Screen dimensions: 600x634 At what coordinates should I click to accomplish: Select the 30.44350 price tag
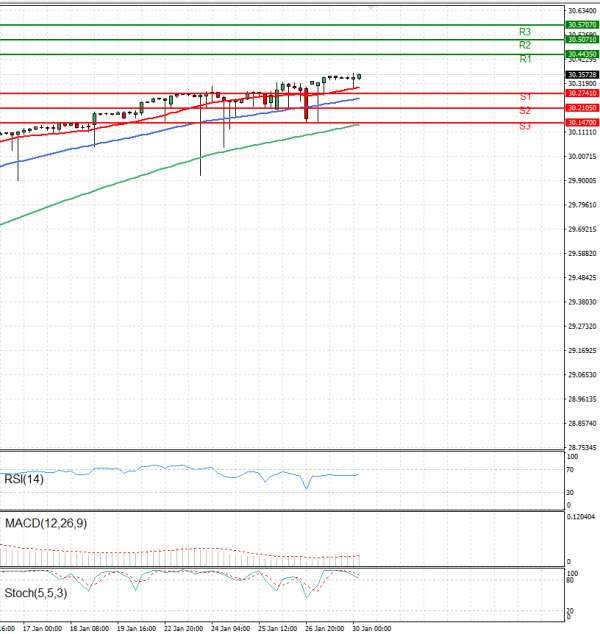(582, 54)
